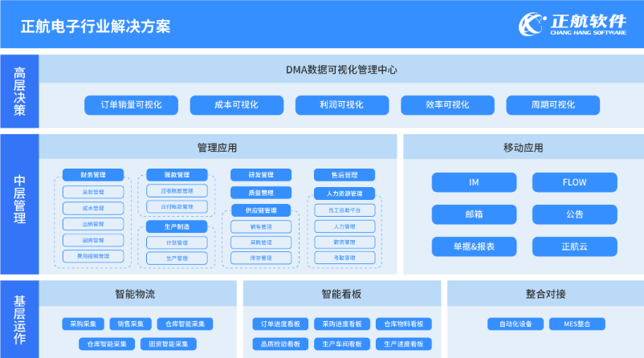Click the 售后管理 module button
This screenshot has width=644, height=358.
point(344,175)
